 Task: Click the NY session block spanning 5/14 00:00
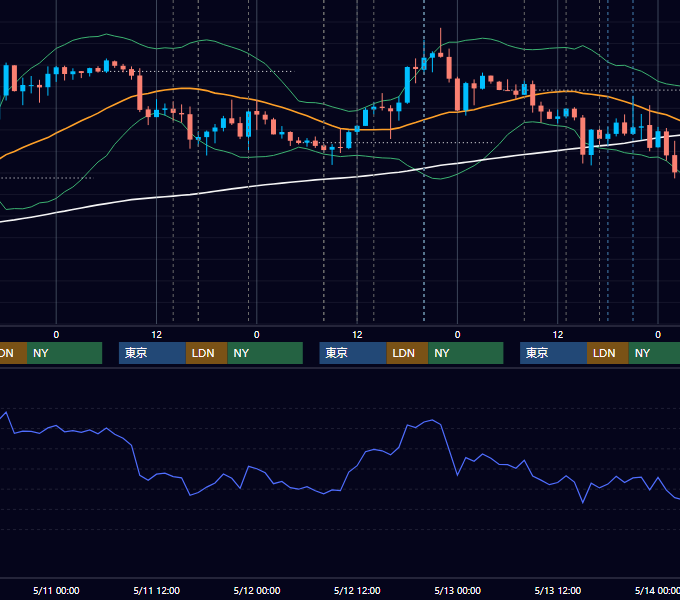pos(654,353)
